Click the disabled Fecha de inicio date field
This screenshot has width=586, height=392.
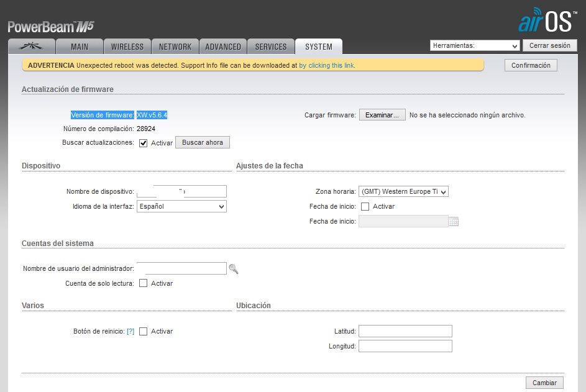(x=404, y=221)
